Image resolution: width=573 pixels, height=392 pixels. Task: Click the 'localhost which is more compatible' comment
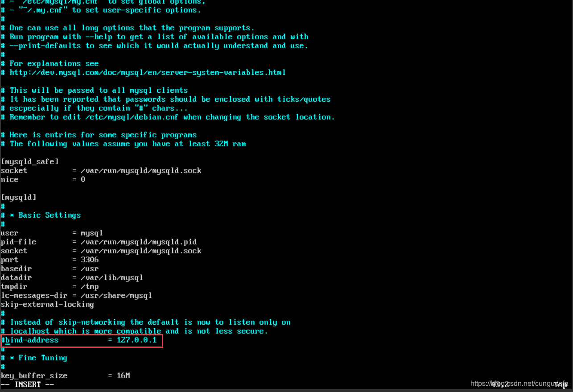pos(135,331)
